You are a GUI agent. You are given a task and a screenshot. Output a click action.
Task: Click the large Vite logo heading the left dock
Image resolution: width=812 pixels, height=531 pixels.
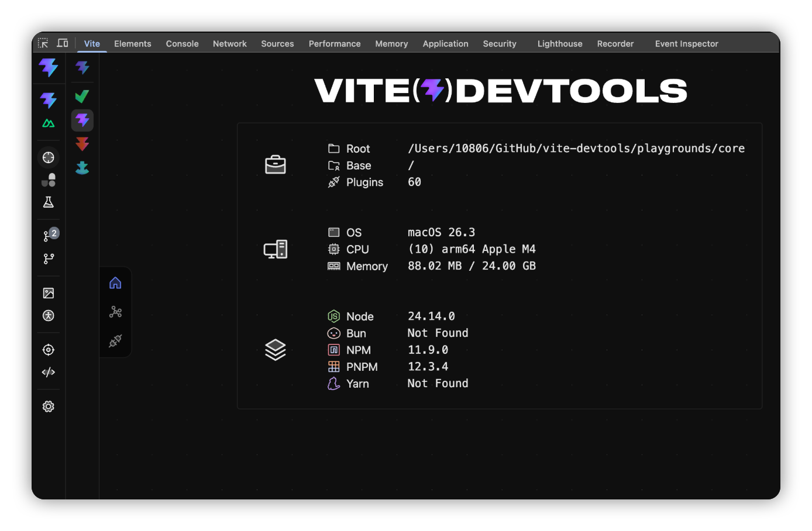49,68
